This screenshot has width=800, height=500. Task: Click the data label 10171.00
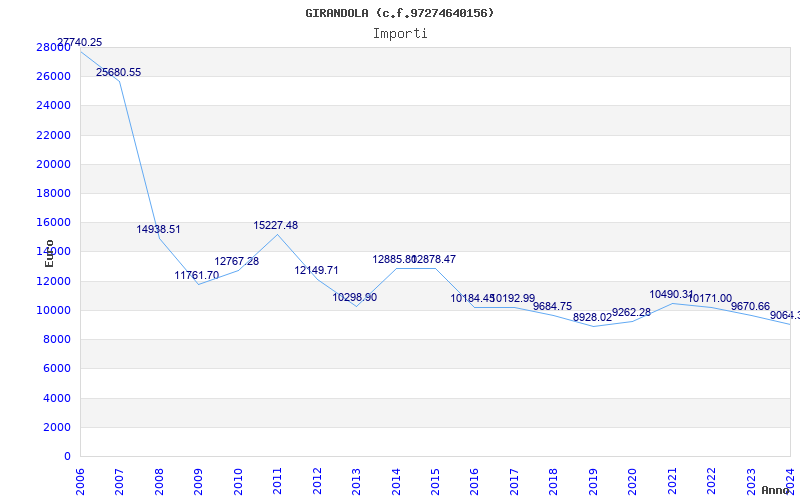[x=710, y=298]
